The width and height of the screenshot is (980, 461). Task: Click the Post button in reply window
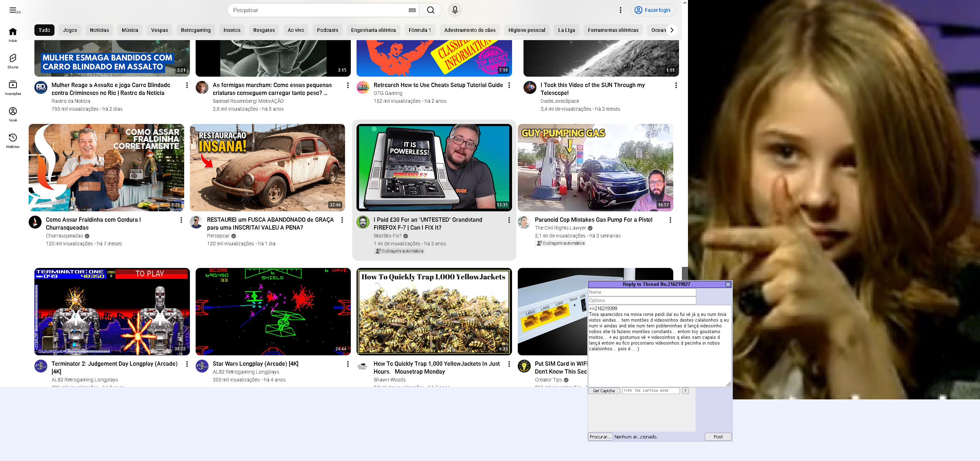pos(718,437)
